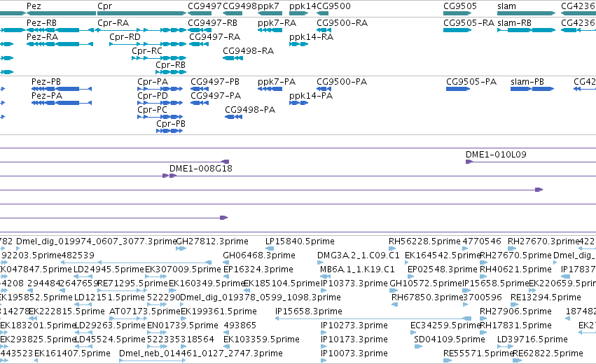Select the Cpr-RB transcript
596x364 pixels.
[x=171, y=72]
